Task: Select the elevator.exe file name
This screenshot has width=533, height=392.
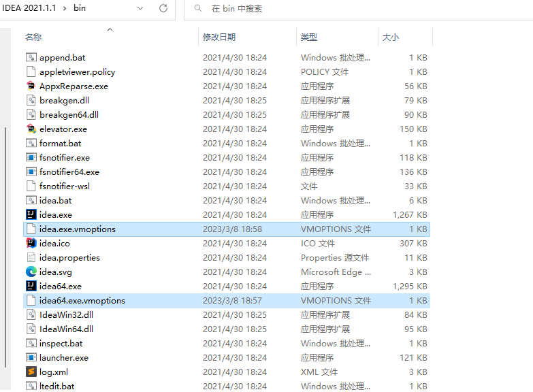Action: pos(63,129)
